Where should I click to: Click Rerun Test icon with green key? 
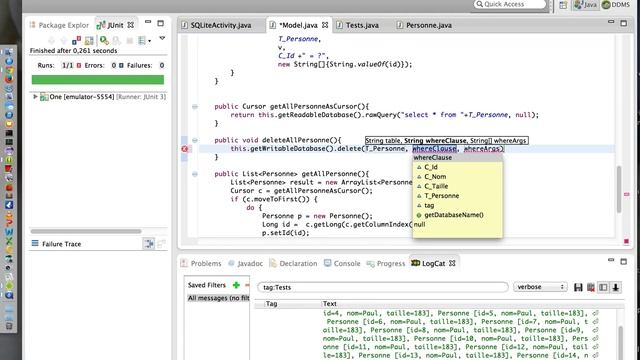[x=104, y=40]
